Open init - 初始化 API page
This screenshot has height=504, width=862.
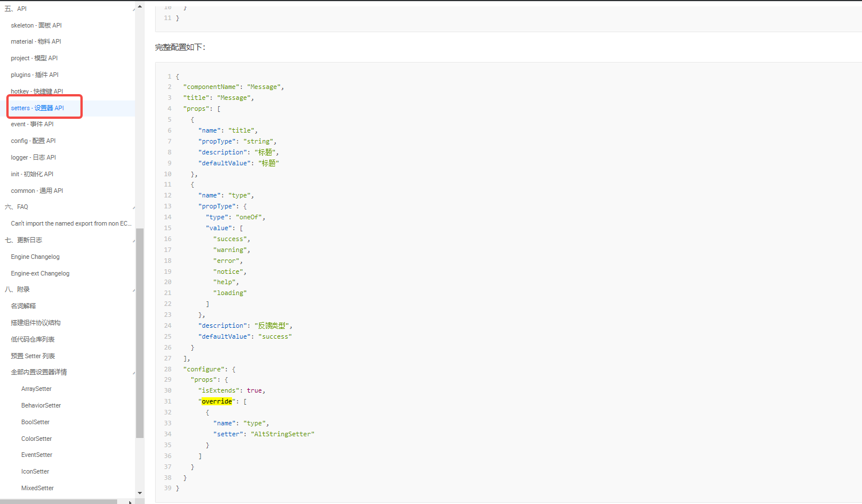[32, 174]
